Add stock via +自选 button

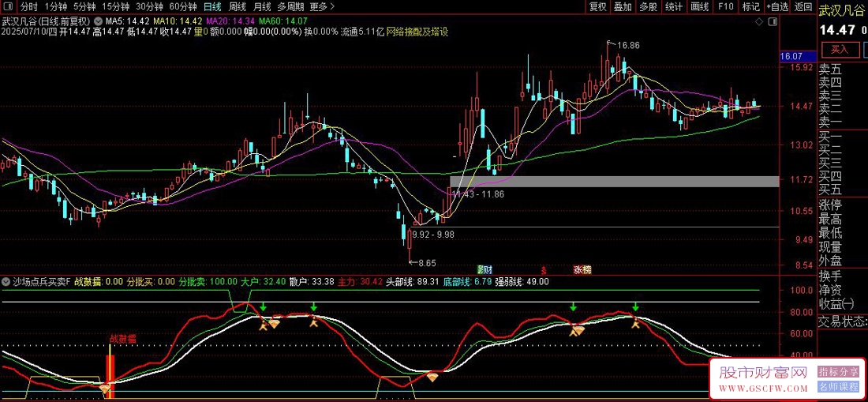tap(777, 7)
